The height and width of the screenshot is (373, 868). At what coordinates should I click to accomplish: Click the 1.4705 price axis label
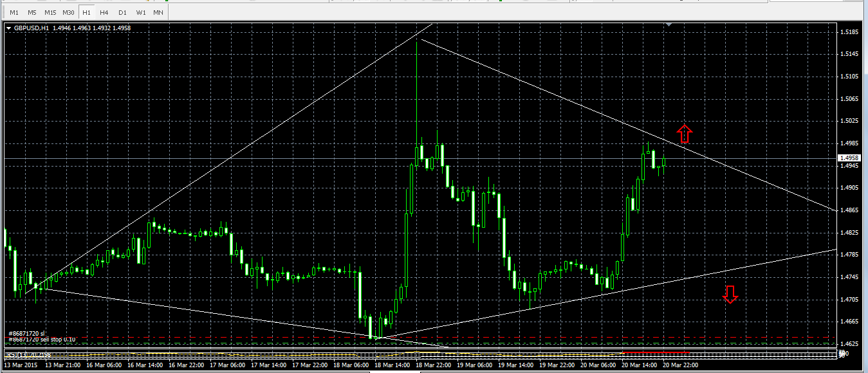[x=849, y=299]
